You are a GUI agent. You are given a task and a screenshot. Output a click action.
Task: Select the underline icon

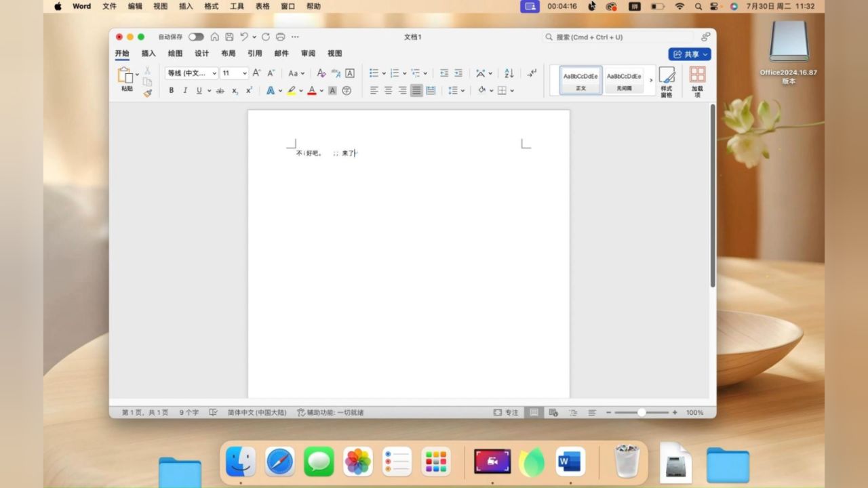click(x=198, y=90)
